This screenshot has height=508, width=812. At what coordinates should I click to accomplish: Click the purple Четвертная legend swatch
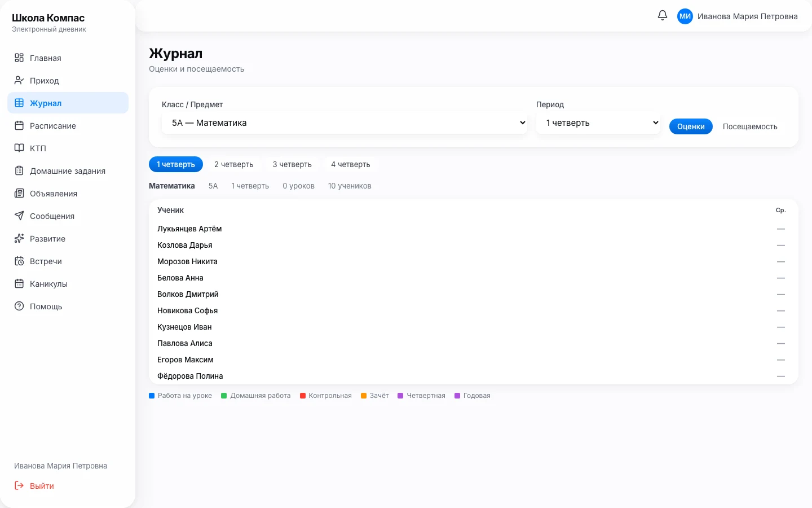[x=400, y=396]
